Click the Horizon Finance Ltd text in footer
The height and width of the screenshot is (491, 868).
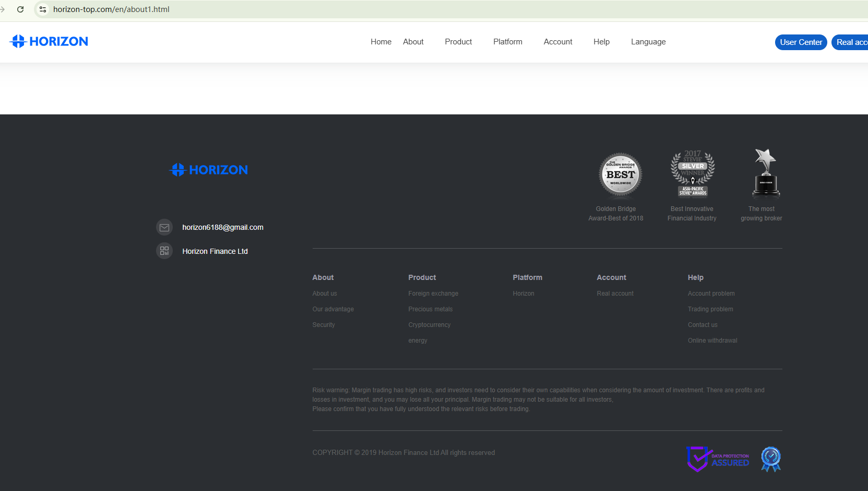215,251
